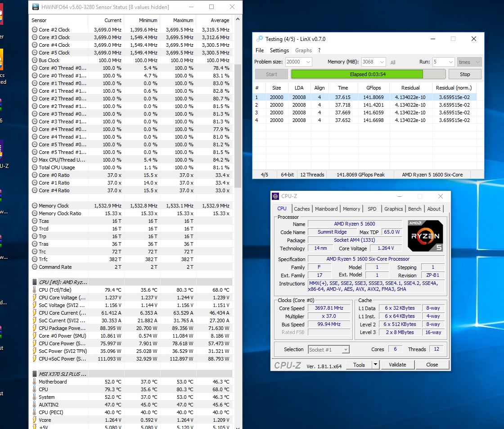Click the lightning icon beside CPU Core Voltage
The image size is (504, 429).
(34, 298)
